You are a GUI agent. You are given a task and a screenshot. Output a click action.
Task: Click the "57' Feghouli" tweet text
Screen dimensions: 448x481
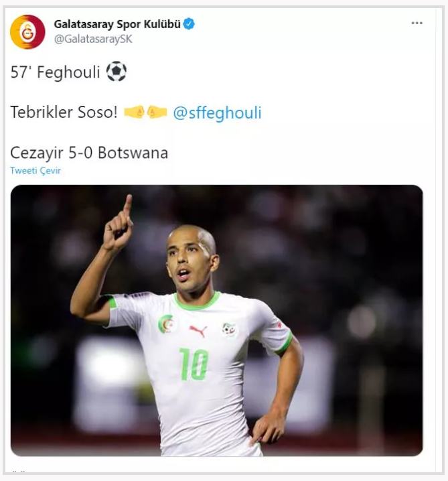pyautogui.click(x=55, y=72)
